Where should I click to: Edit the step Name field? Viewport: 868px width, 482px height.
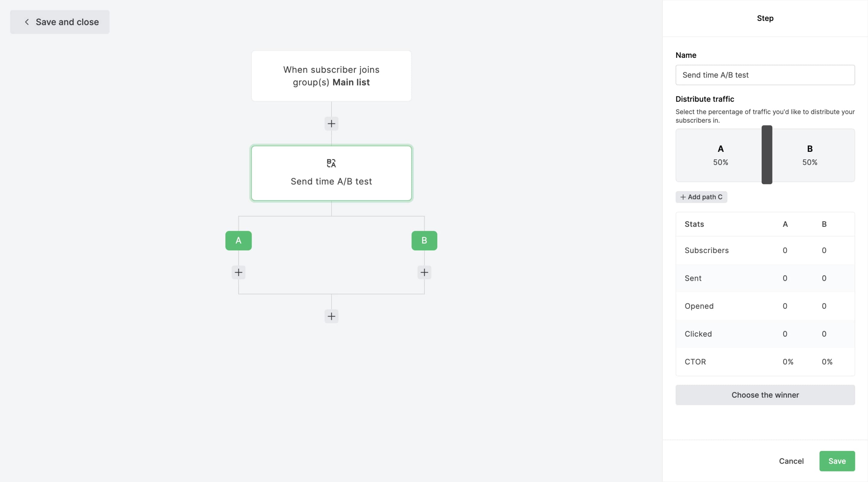pos(765,75)
